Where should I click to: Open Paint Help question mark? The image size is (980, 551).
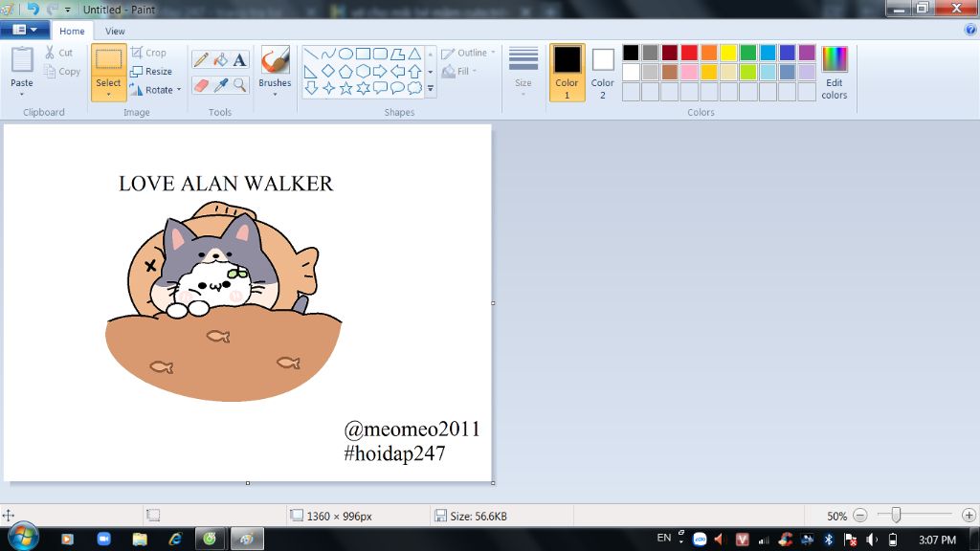click(970, 30)
